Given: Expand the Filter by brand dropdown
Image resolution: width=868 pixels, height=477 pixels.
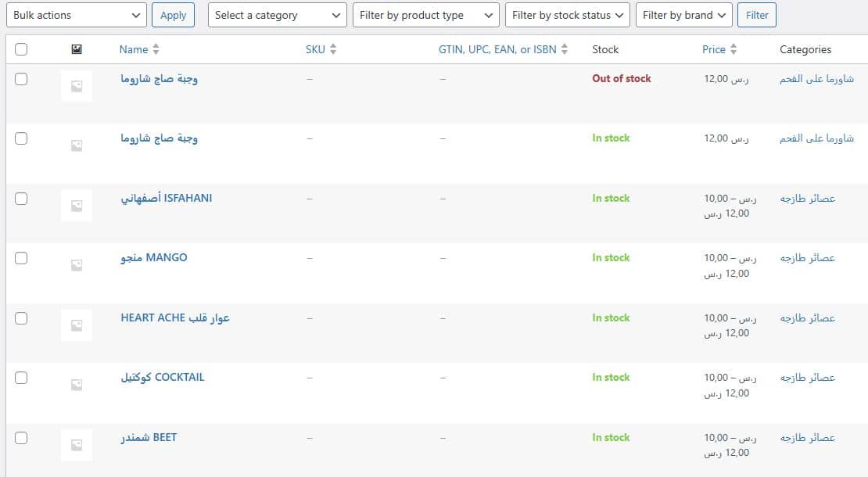Looking at the screenshot, I should point(684,15).
